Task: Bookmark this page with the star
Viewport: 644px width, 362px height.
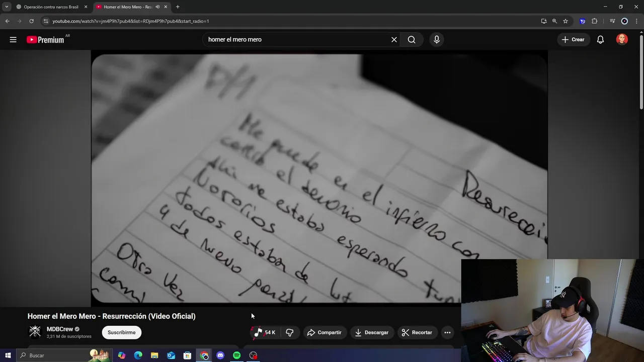Action: (566, 21)
